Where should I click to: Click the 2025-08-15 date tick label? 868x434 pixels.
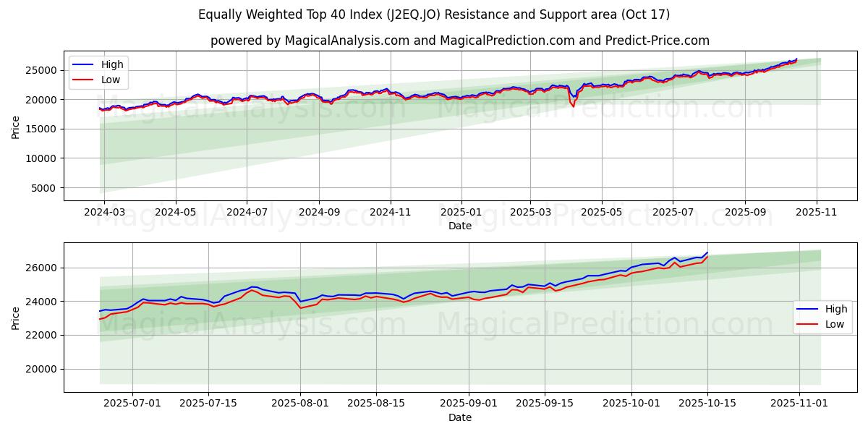point(376,404)
